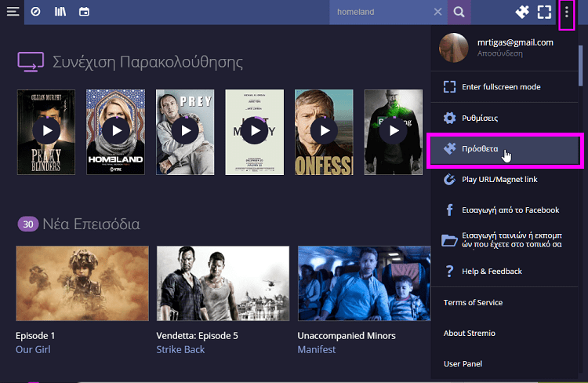Open Manifest Unaccompanied Minors thumbnail
Image resolution: width=588 pixels, height=383 pixels.
(364, 283)
